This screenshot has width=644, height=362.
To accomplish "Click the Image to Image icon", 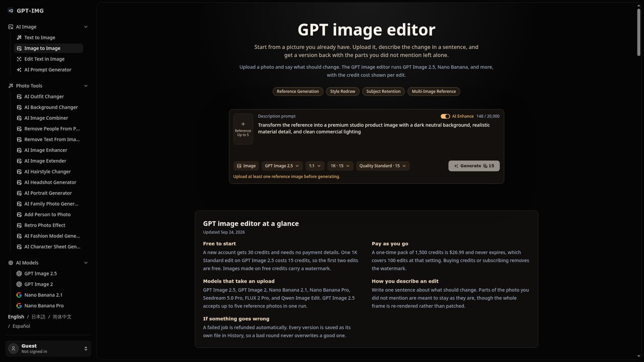I will coord(19,48).
